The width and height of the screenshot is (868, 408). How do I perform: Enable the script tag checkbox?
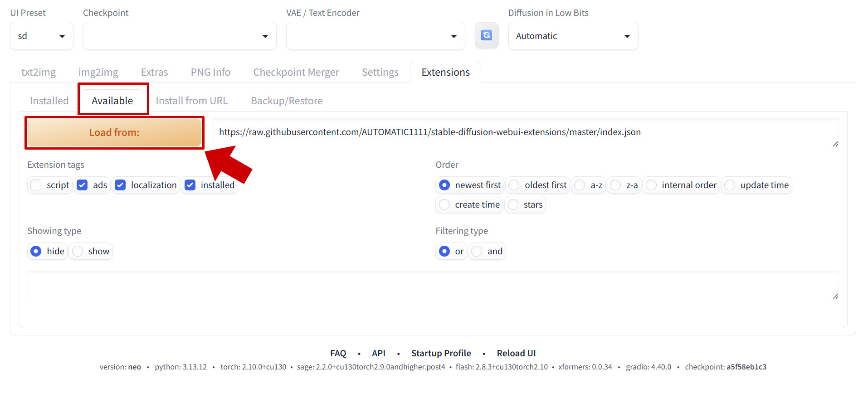coord(36,185)
